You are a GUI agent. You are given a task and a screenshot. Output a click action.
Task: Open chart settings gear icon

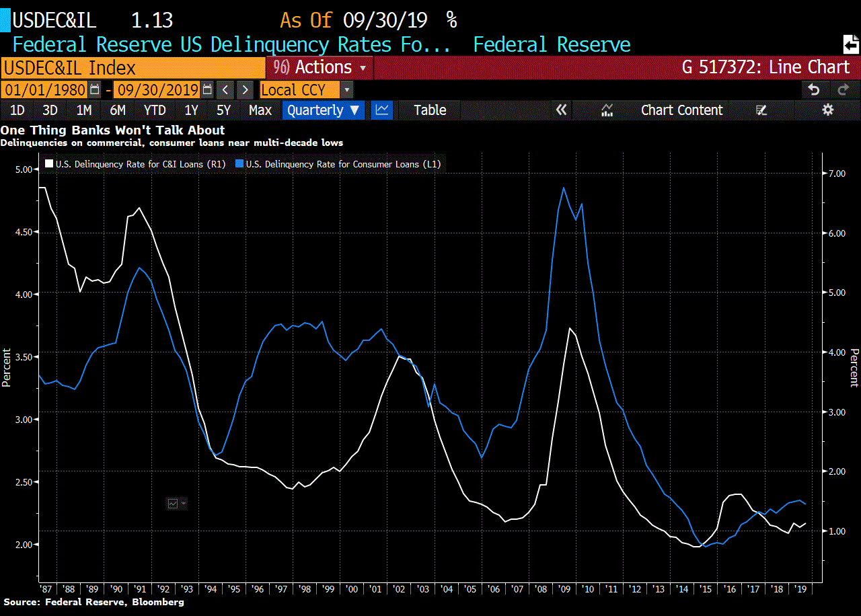828,110
